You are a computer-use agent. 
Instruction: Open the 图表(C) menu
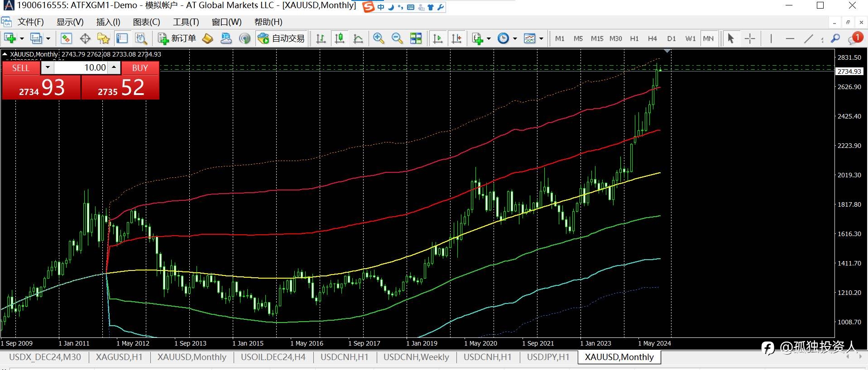point(146,22)
